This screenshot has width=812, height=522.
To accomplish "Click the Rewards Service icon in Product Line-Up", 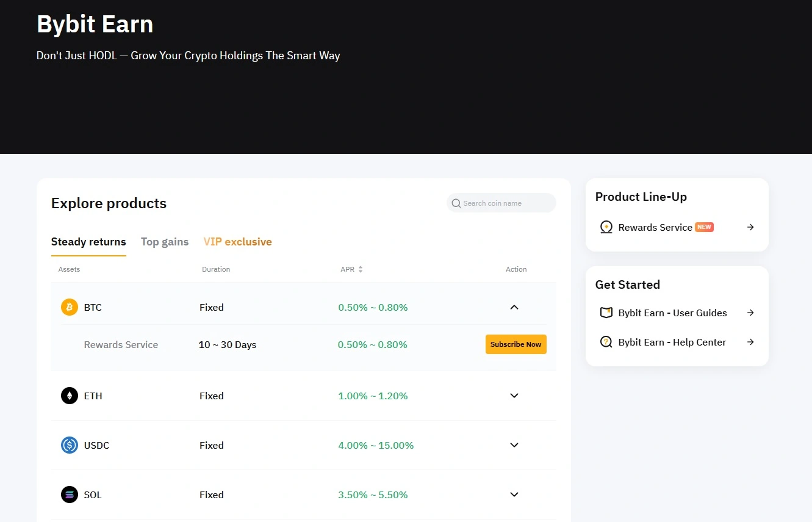I will [606, 227].
